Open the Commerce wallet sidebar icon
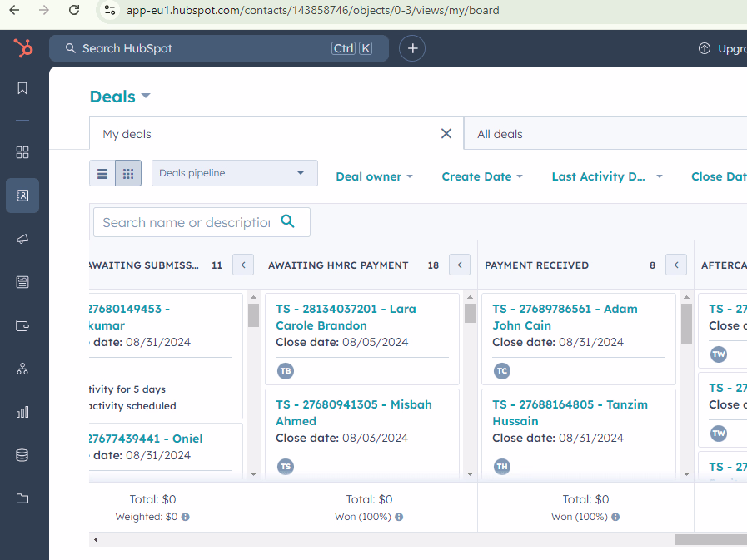Image resolution: width=747 pixels, height=560 pixels. tap(22, 325)
